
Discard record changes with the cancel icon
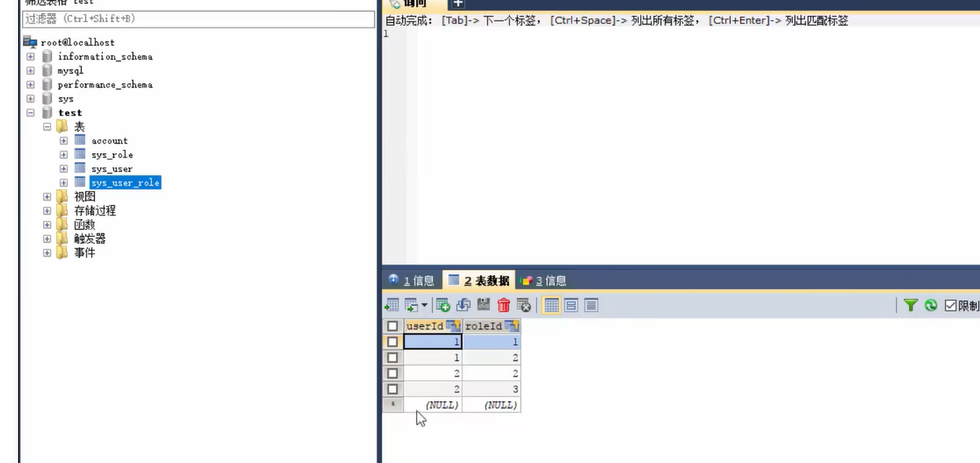tap(525, 307)
